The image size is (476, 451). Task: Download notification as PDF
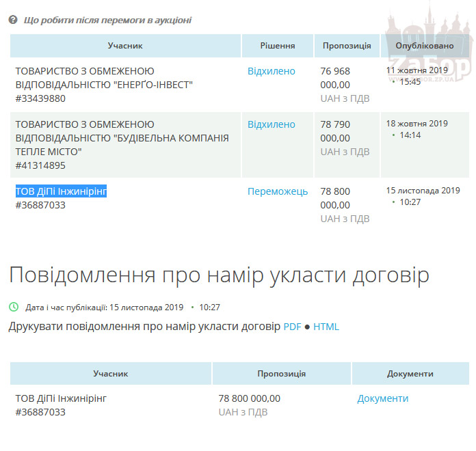coord(292,327)
